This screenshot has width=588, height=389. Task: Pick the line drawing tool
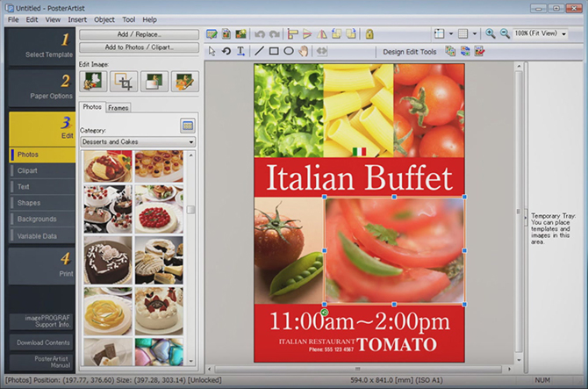pyautogui.click(x=259, y=51)
